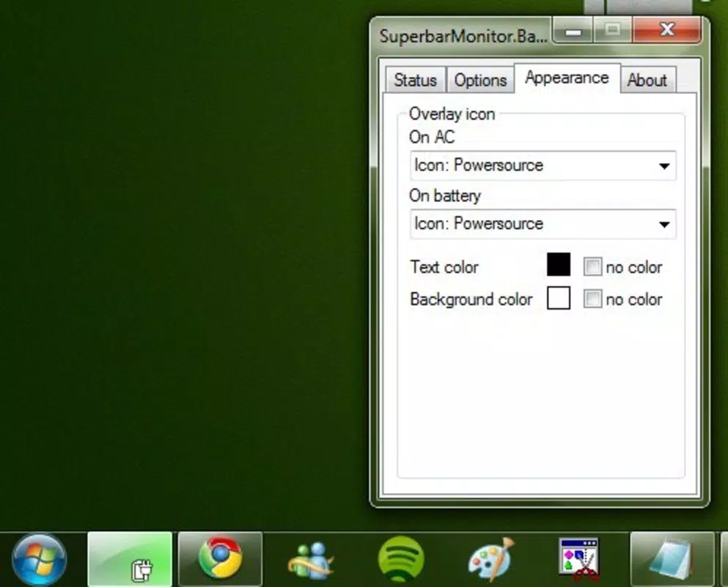
Task: Pick the black Text color swatch
Action: 559,264
